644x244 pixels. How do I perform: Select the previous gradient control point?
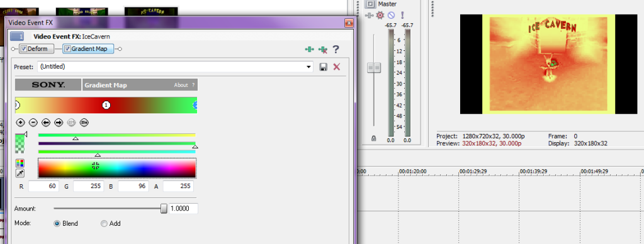tap(46, 122)
